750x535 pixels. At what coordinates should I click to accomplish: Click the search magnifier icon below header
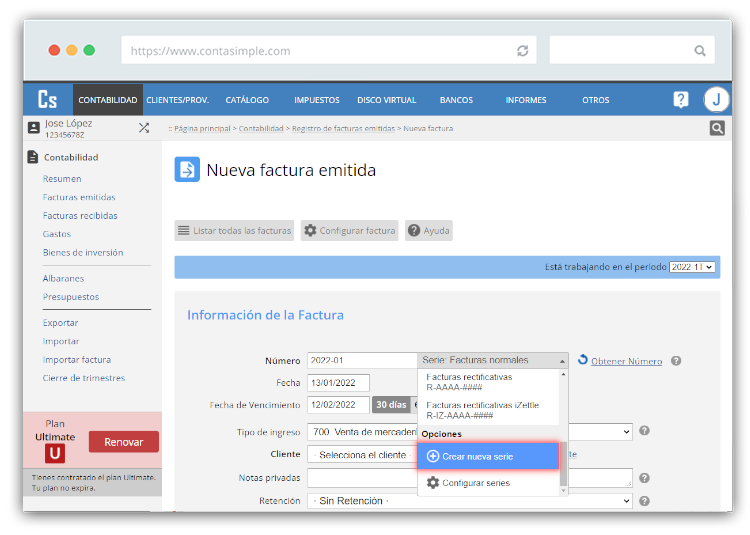(717, 128)
